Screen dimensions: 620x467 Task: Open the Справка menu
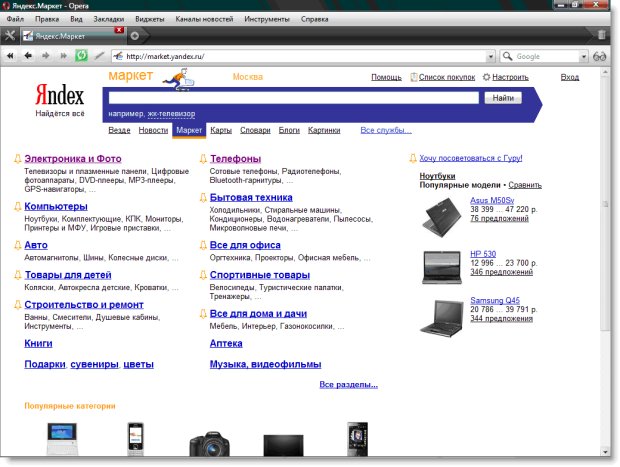315,19
